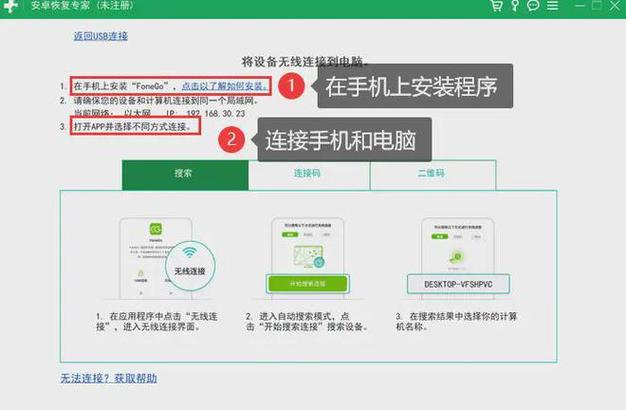This screenshot has width=626, height=410.
Task: Click the key registration icon
Action: tap(515, 5)
